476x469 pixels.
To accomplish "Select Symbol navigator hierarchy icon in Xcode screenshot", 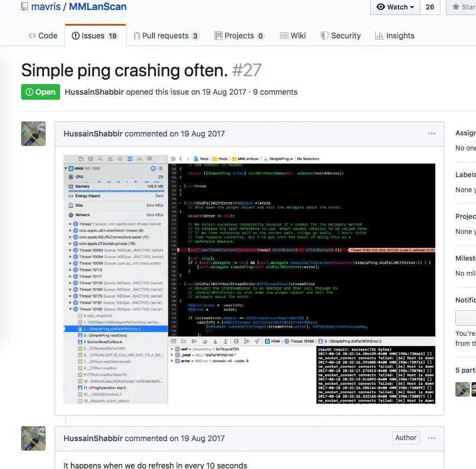I will (x=90, y=159).
